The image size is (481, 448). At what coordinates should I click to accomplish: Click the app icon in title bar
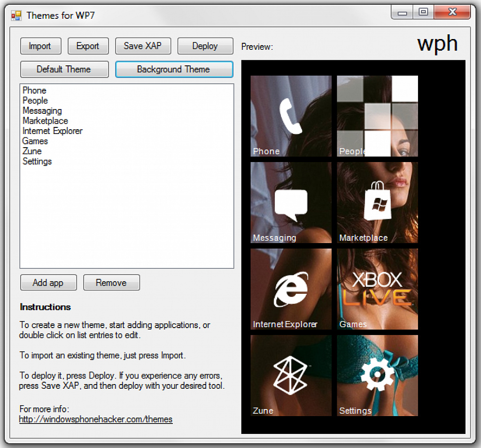[16, 16]
